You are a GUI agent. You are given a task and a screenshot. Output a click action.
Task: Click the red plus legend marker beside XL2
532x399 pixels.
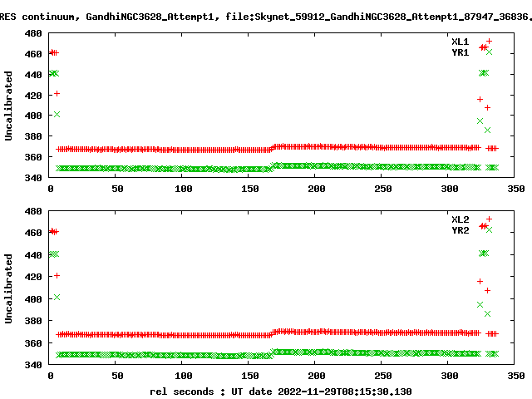[x=489, y=219]
